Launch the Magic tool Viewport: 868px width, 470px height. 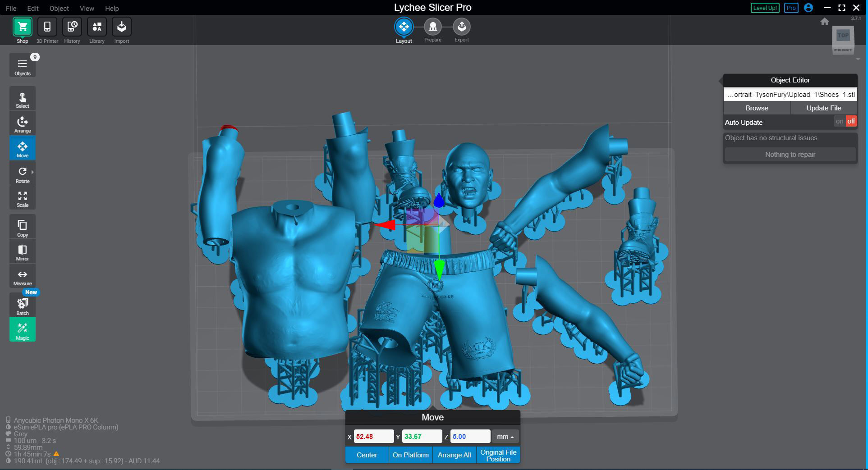point(22,330)
